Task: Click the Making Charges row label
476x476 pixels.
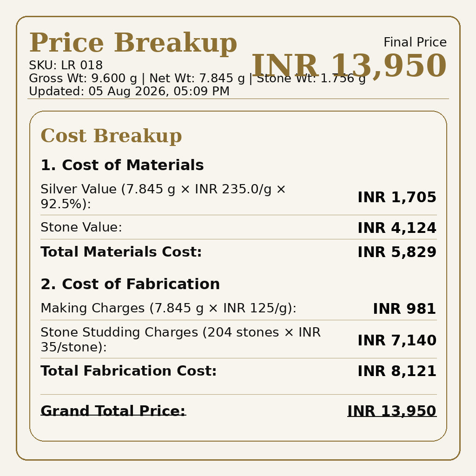Action: [168, 308]
